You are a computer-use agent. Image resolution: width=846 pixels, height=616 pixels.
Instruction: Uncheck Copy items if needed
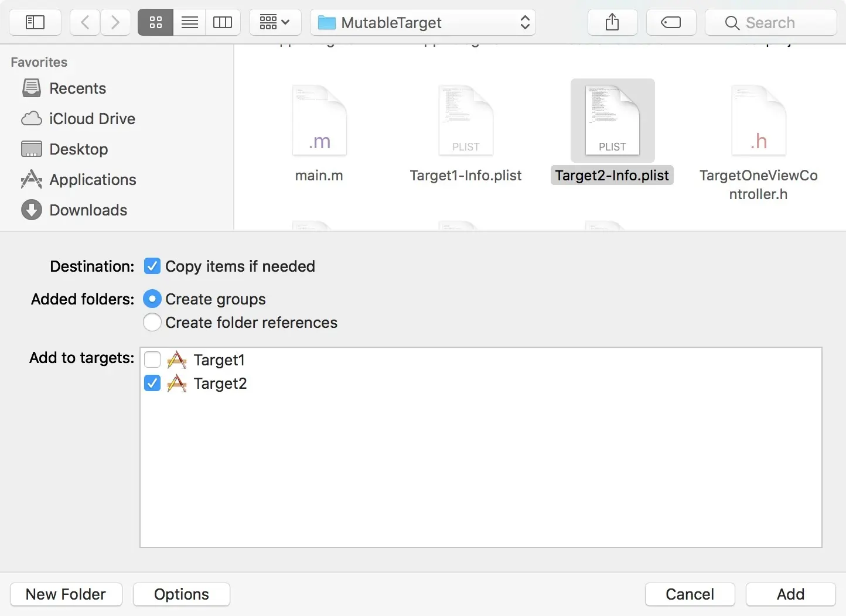tap(152, 266)
